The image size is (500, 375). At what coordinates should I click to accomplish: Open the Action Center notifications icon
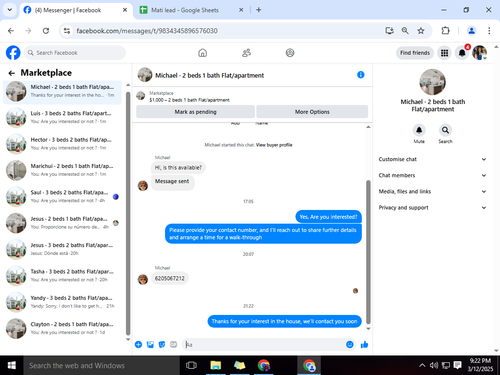tap(458, 365)
